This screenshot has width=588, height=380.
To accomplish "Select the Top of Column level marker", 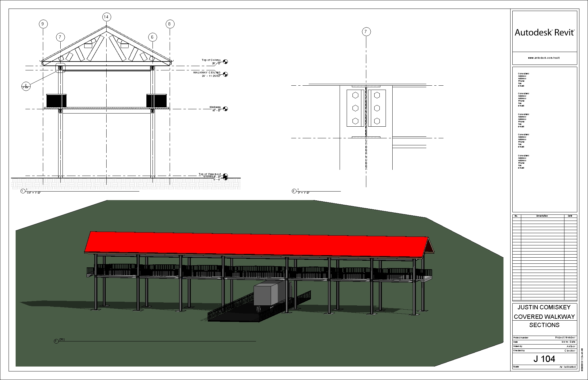I will [x=225, y=62].
